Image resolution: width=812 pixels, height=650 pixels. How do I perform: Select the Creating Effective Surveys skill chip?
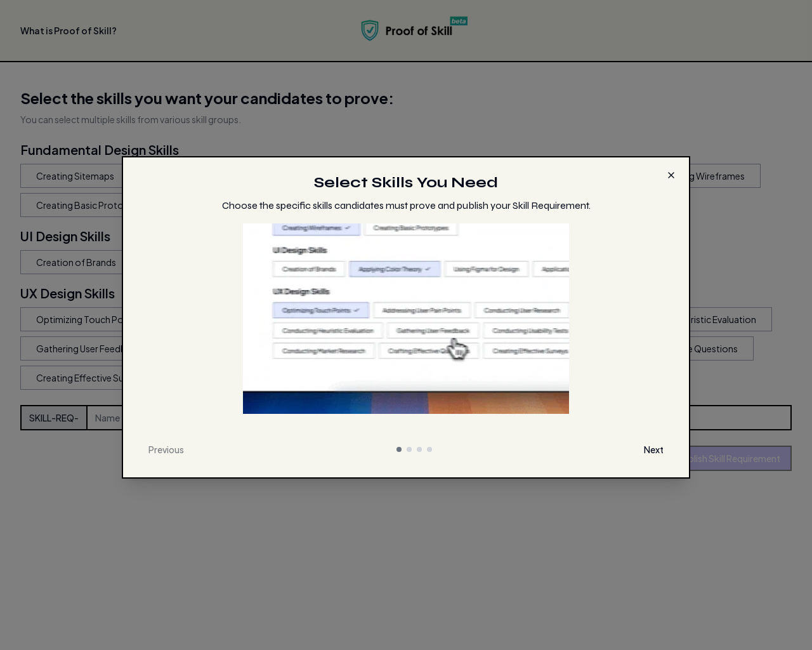pos(71,378)
